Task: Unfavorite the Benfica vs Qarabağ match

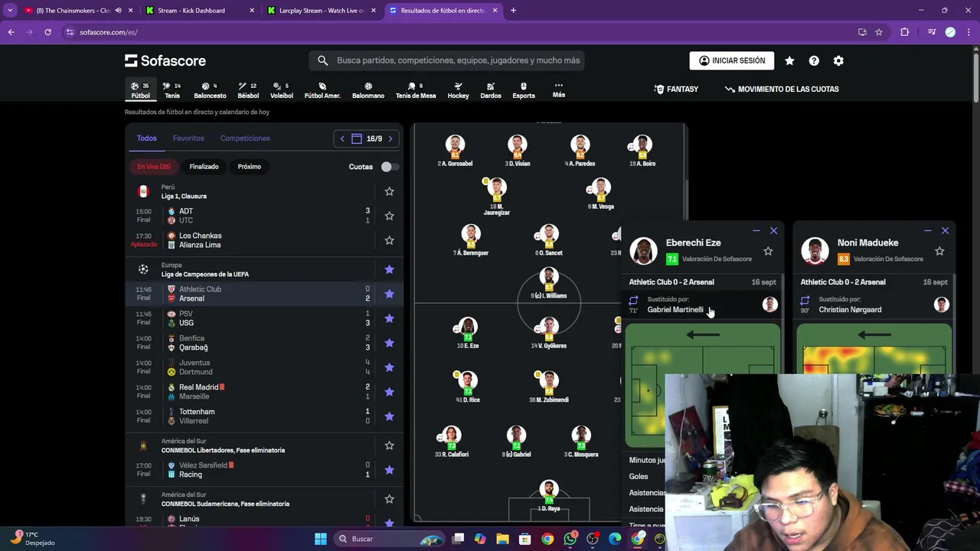Action: [389, 343]
